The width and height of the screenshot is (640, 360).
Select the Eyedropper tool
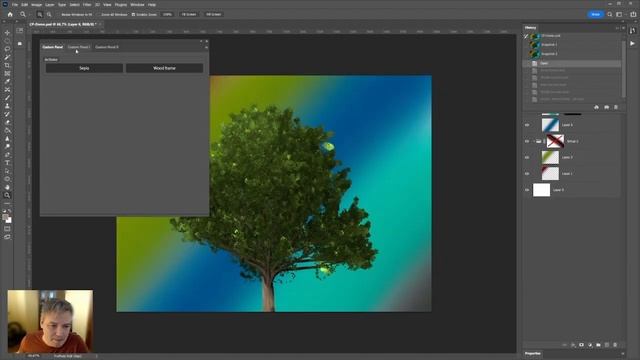[7, 82]
